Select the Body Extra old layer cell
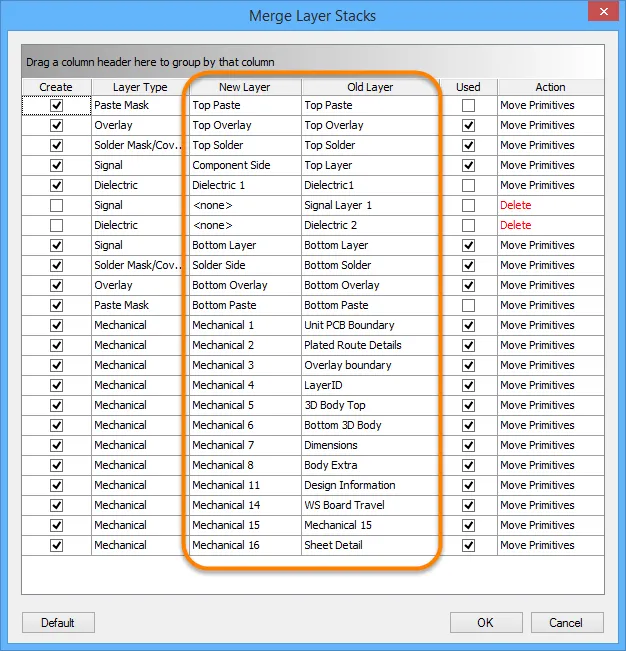This screenshot has width=626, height=651. click(370, 465)
